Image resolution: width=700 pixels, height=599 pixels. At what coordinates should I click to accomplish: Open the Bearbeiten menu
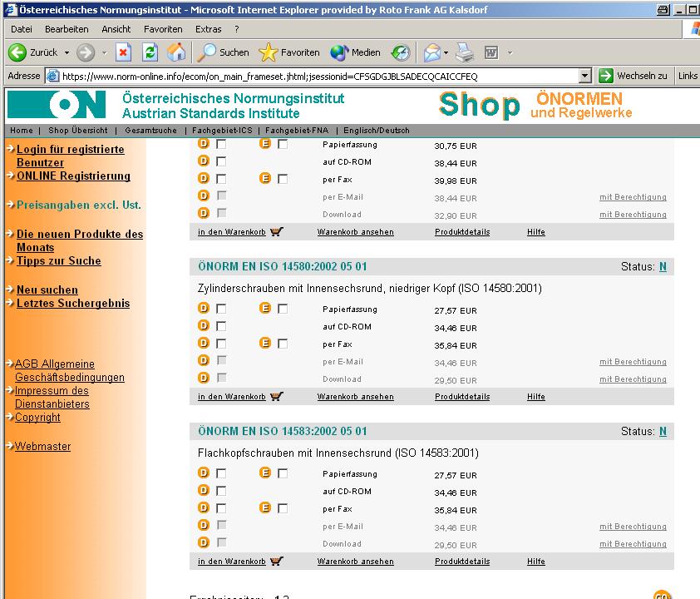tap(67, 29)
